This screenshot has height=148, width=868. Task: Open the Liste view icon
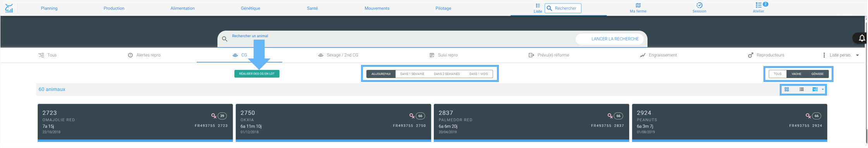click(538, 5)
